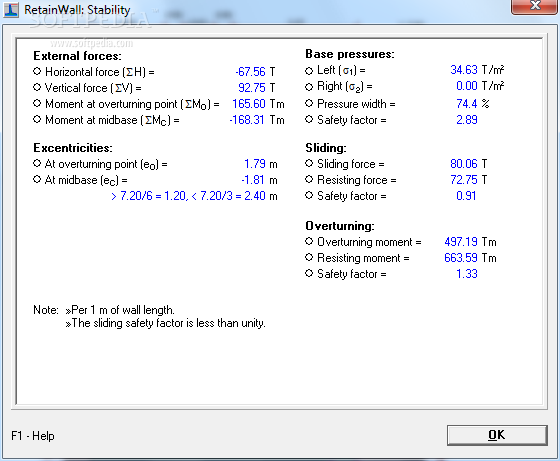Click the sliding force value 80.06 T
This screenshot has width=560, height=461.
pyautogui.click(x=469, y=164)
